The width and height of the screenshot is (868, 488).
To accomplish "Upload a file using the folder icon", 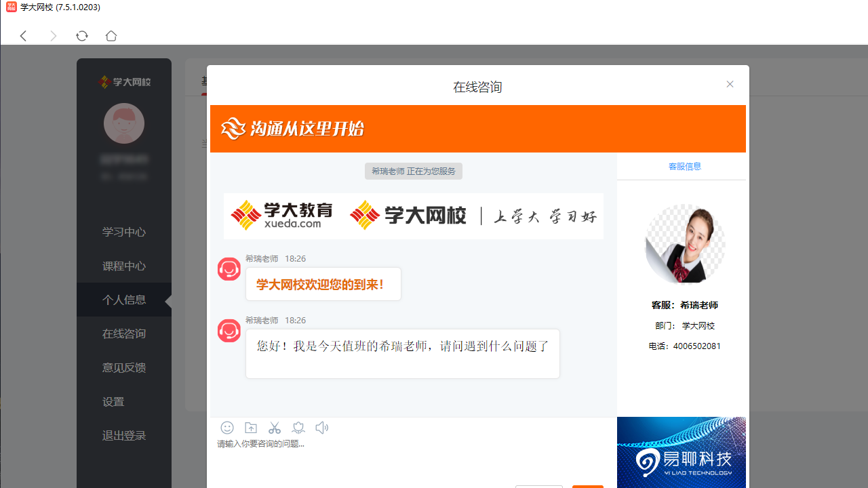I will coord(251,427).
